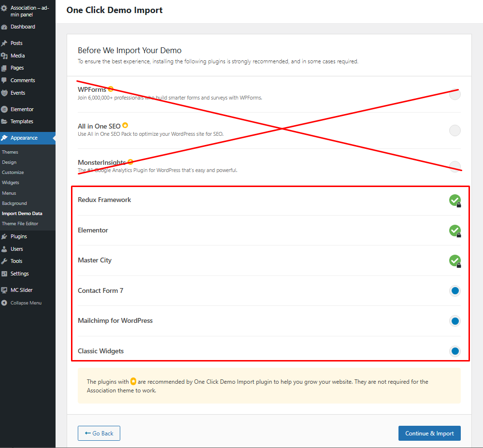Click the Templates folder icon
This screenshot has width=483, height=448.
click(x=4, y=121)
